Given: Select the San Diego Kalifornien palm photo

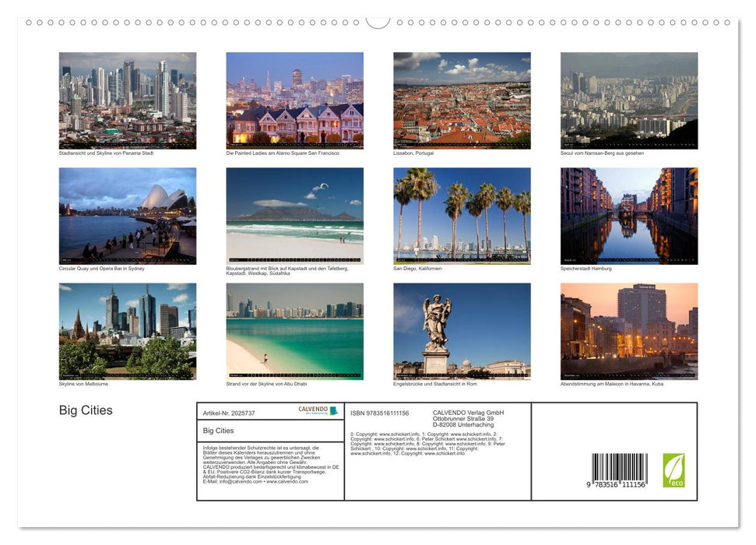Looking at the screenshot, I should click(x=462, y=214).
